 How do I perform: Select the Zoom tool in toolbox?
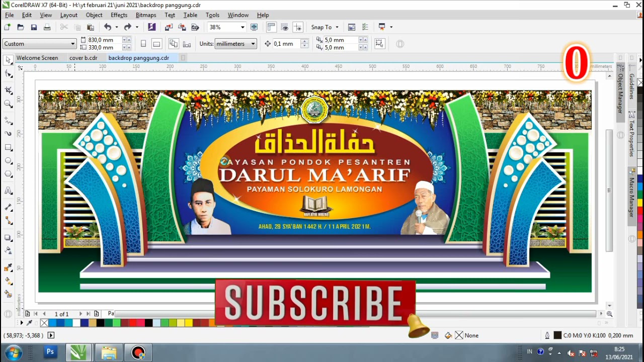tap(8, 104)
